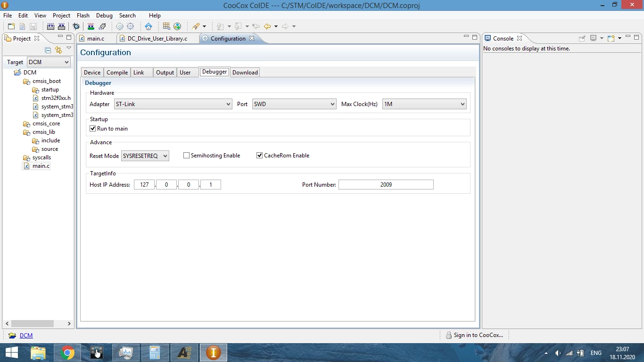Click the lock icon beside Sign in to CooCox
This screenshot has width=644, height=362.
click(x=449, y=335)
